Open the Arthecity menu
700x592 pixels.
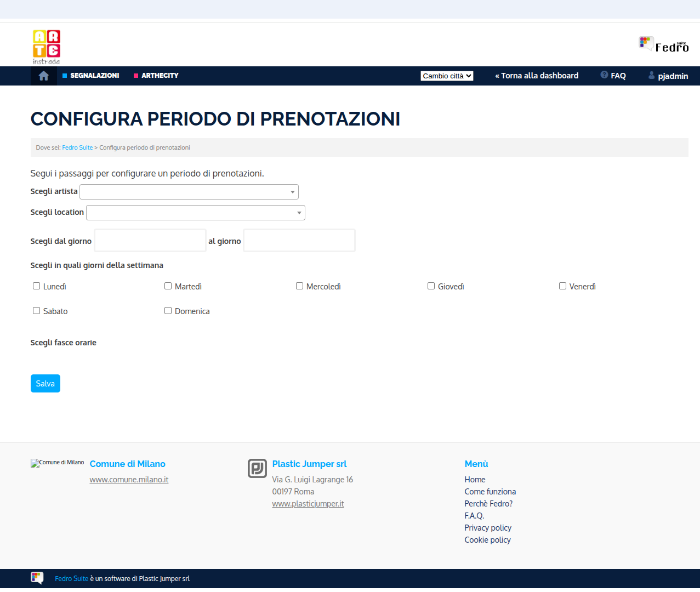coord(156,76)
